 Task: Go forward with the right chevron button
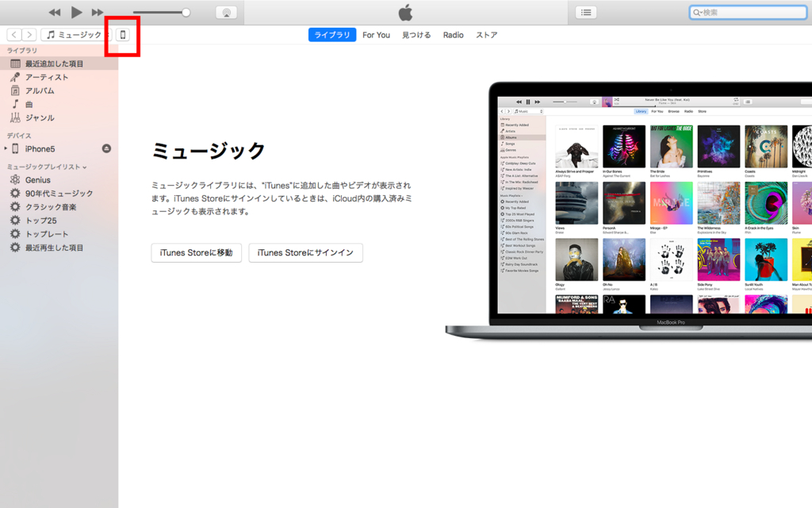point(29,35)
